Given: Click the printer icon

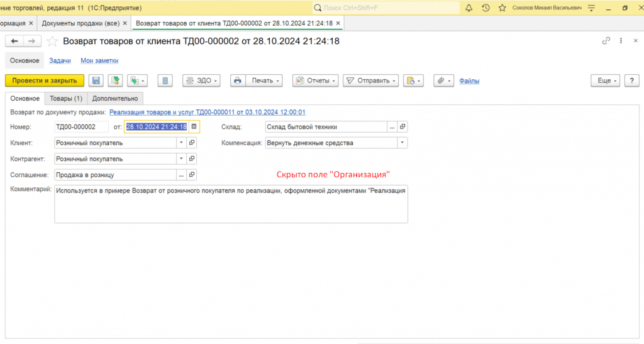Looking at the screenshot, I should [x=238, y=80].
